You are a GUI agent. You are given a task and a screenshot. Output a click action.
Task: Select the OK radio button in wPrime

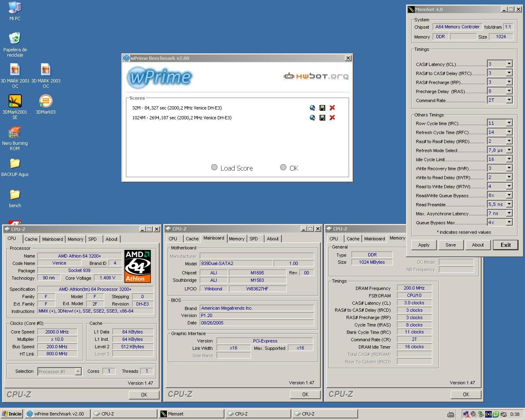click(x=283, y=167)
